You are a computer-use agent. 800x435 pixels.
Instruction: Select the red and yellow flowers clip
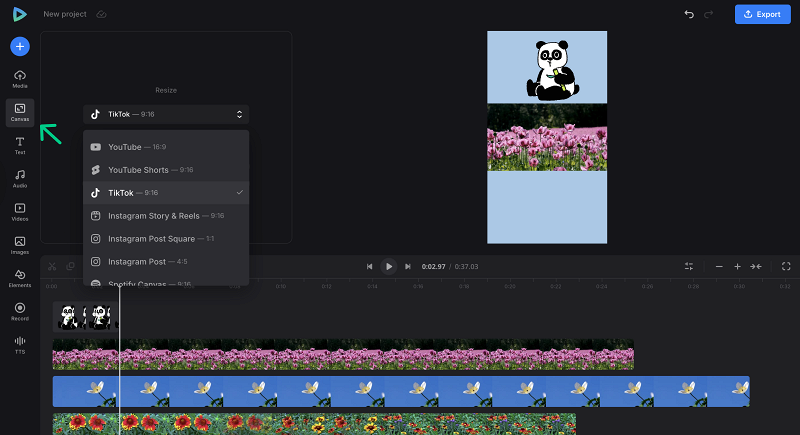tap(314, 424)
